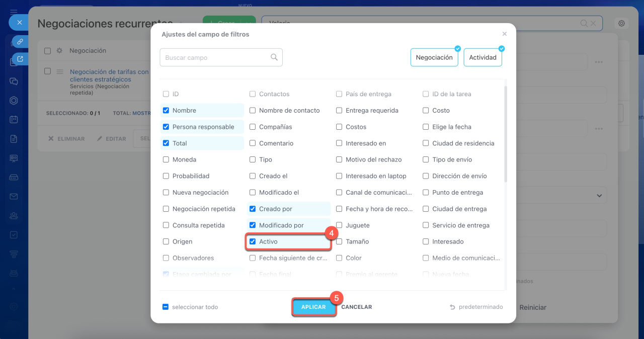Open the mail envelope icon in sidebar
This screenshot has height=339, width=644.
14,196
